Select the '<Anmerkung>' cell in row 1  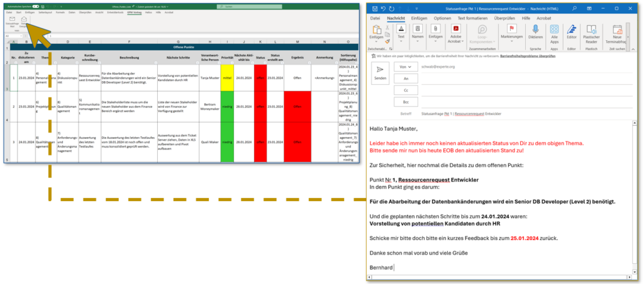(324, 77)
